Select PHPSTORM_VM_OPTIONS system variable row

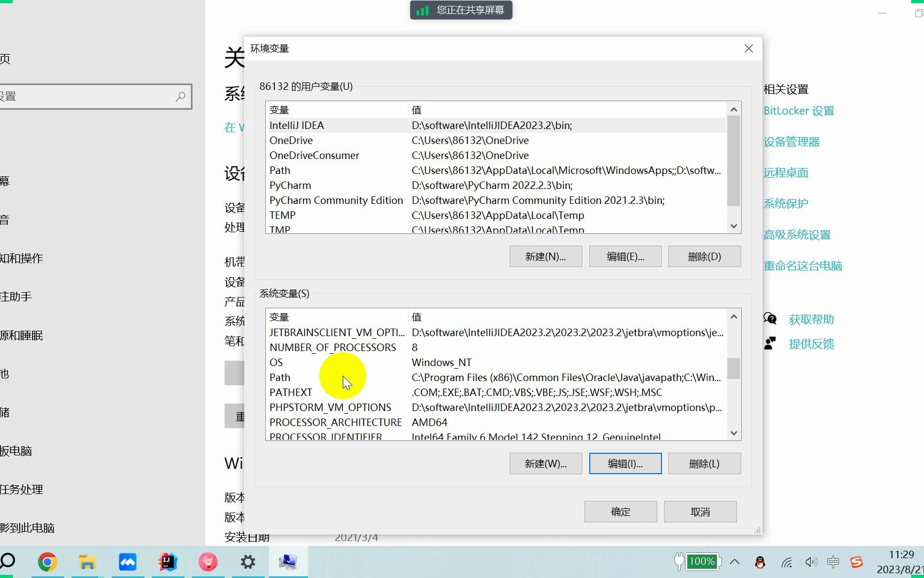click(496, 407)
